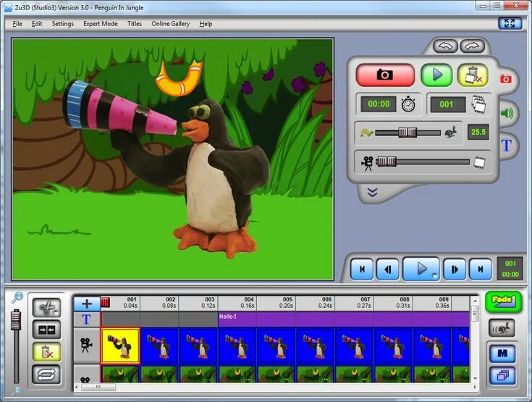This screenshot has width=532, height=402.
Task: Click the 001 frame count field
Action: point(448,104)
